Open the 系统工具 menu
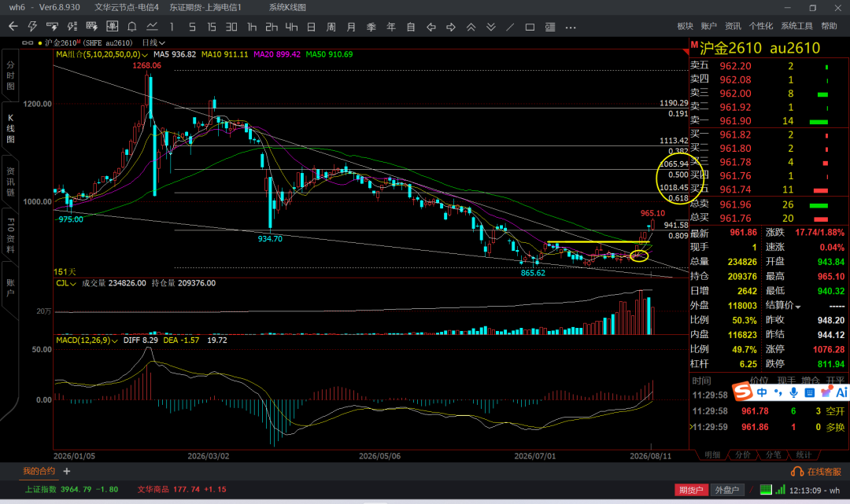The image size is (850, 504). (796, 26)
